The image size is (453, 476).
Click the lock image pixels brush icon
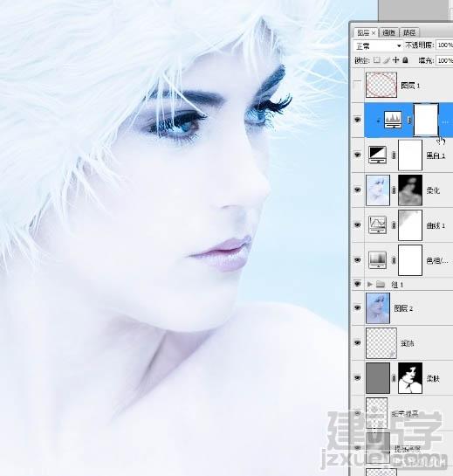coord(386,60)
